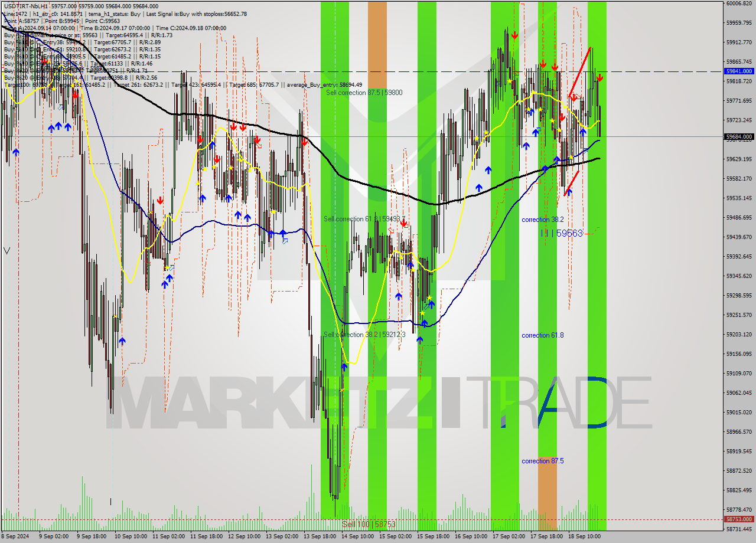Image resolution: width=756 pixels, height=543 pixels.
Task: Click 'Sell correction 87.5 | 59800' label
Action: tap(364, 93)
